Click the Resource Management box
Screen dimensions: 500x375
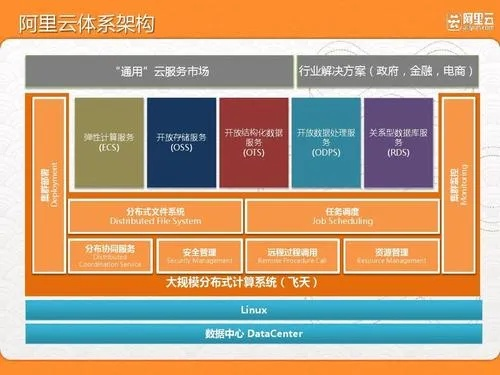coord(392,256)
